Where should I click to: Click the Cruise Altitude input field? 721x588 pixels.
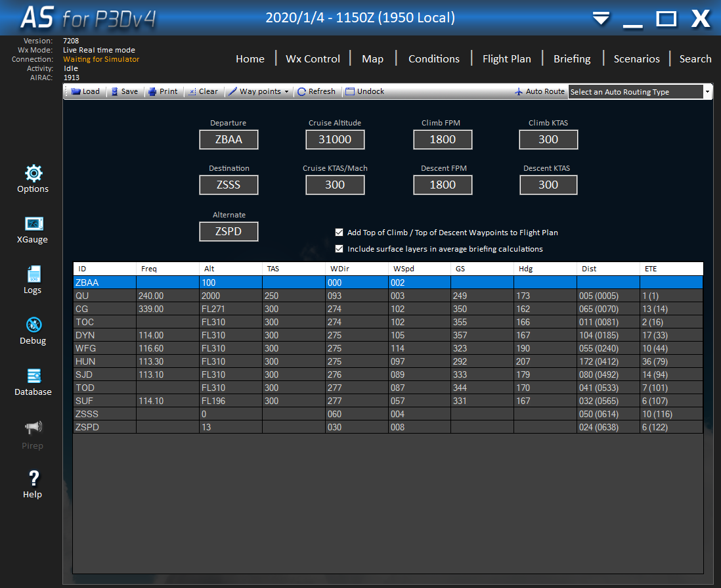[x=335, y=139]
